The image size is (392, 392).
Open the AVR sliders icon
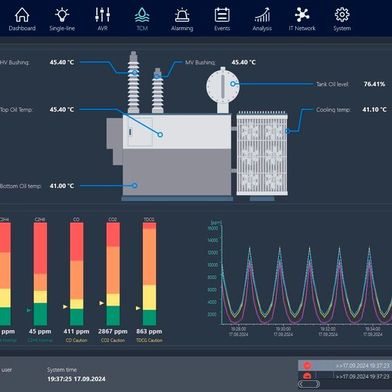[x=102, y=15]
